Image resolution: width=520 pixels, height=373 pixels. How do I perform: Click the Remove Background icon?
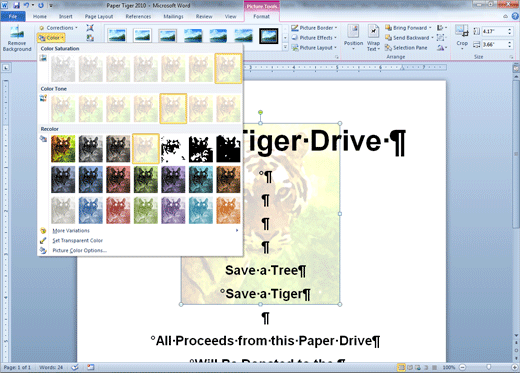pyautogui.click(x=17, y=38)
